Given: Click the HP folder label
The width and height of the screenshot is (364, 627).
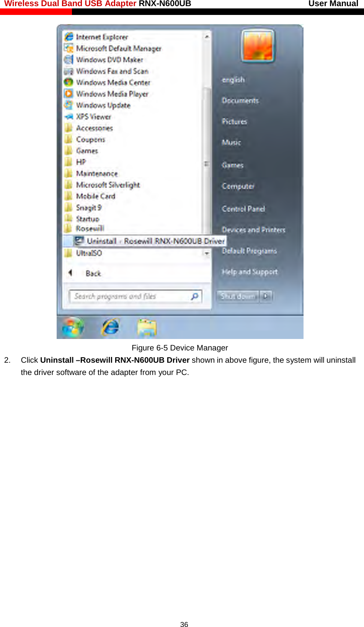Looking at the screenshot, I should (x=81, y=162).
